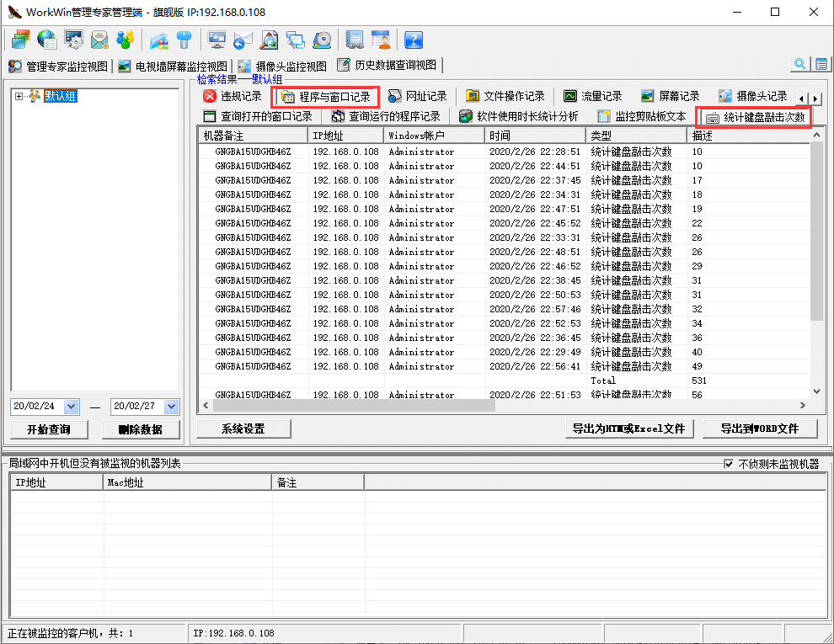Click the Mac地址 column header in lower list
The width and height of the screenshot is (834, 644).
pyautogui.click(x=187, y=482)
